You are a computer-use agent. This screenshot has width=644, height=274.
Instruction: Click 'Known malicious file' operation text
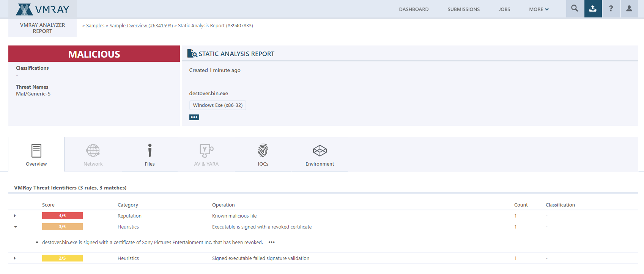(x=235, y=216)
